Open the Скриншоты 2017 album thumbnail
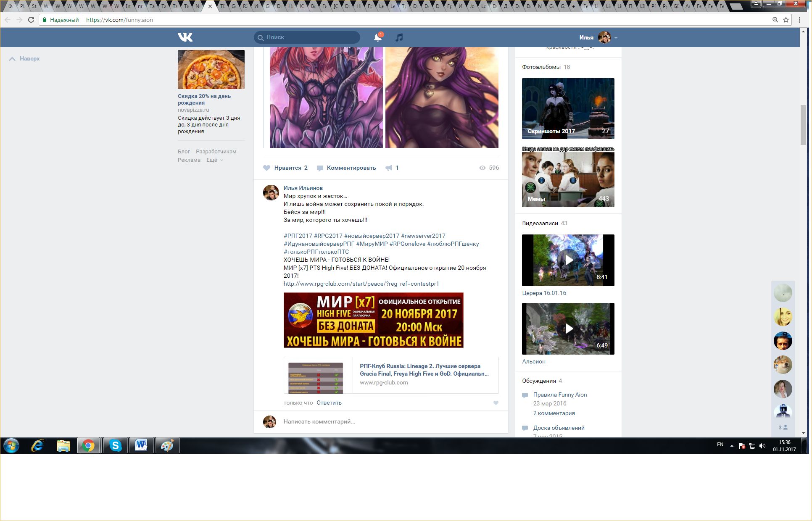The width and height of the screenshot is (812, 521). click(x=568, y=108)
